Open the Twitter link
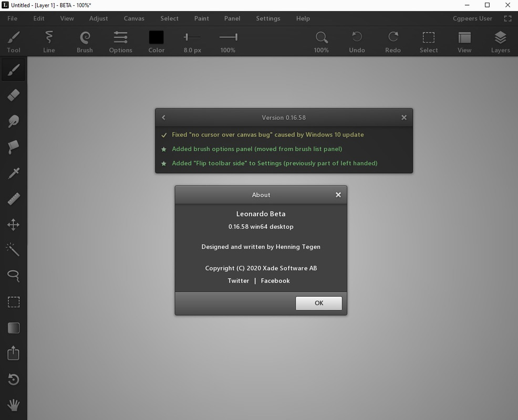This screenshot has height=420, width=518. point(238,281)
